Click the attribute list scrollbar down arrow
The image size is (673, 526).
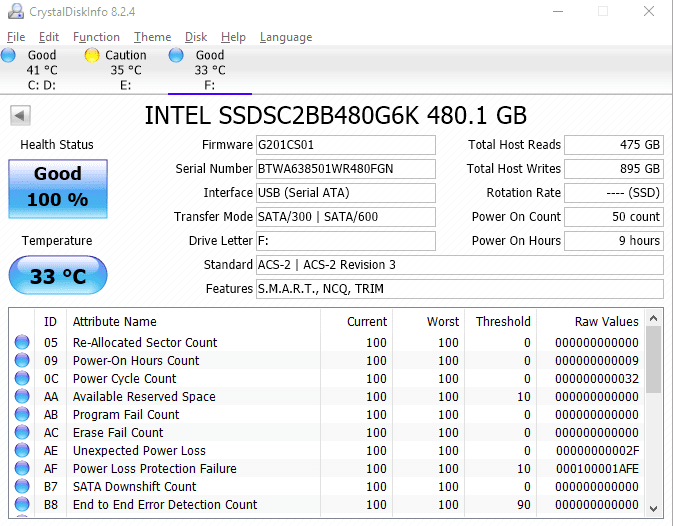pos(655,506)
